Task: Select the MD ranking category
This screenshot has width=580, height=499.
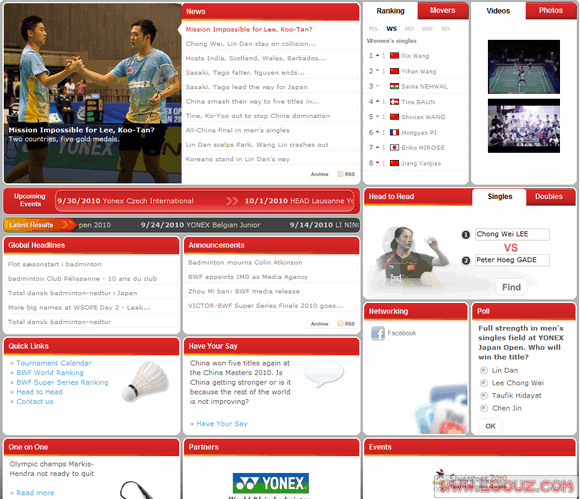Action: pos(409,28)
